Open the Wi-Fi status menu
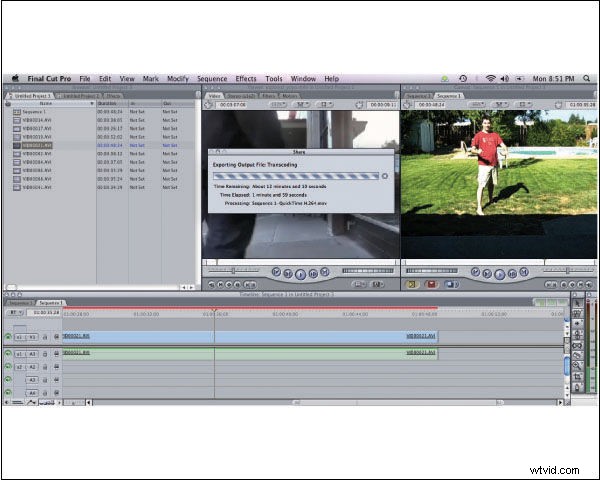 point(490,78)
